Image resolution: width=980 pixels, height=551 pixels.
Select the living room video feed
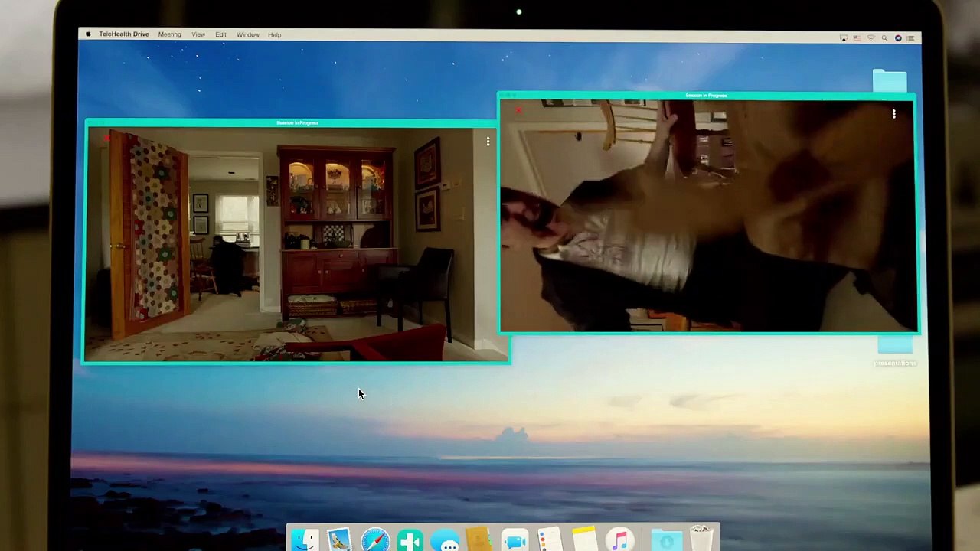296,244
